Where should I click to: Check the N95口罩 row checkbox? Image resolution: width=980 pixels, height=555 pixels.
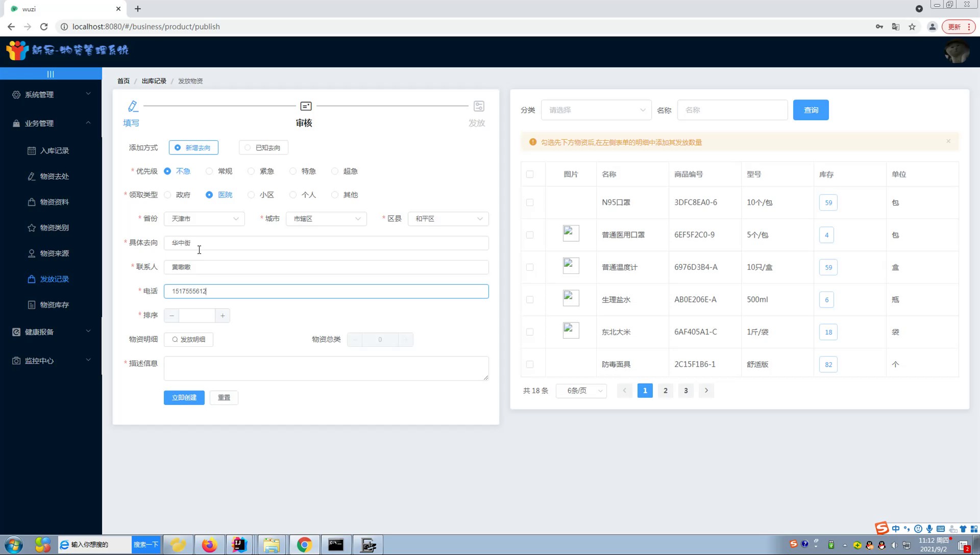tap(530, 203)
